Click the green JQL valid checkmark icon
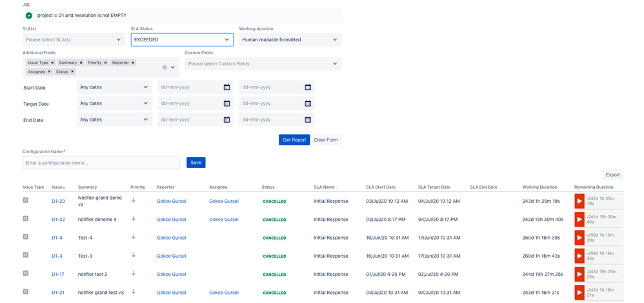Viewport: 644px width, 303px height. coord(29,16)
